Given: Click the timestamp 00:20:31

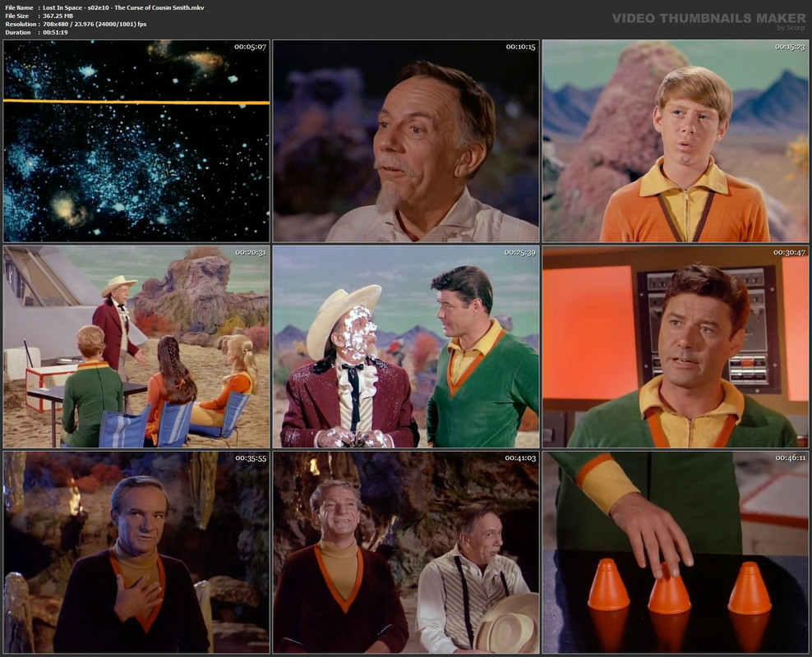Looking at the screenshot, I should pyautogui.click(x=251, y=252).
